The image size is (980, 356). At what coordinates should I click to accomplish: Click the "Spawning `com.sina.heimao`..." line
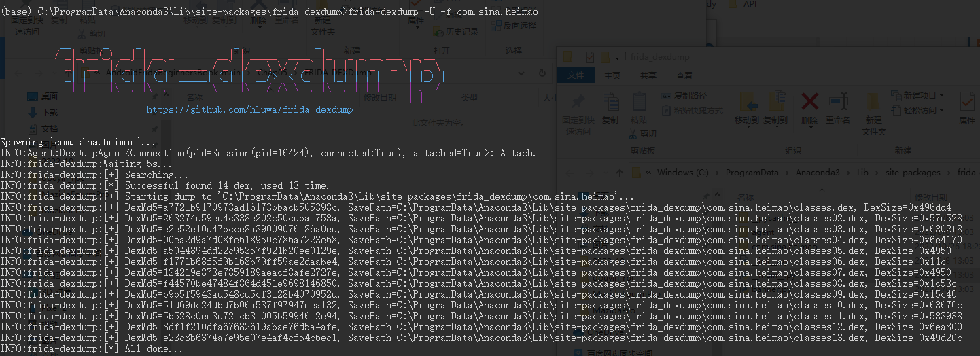pos(78,142)
